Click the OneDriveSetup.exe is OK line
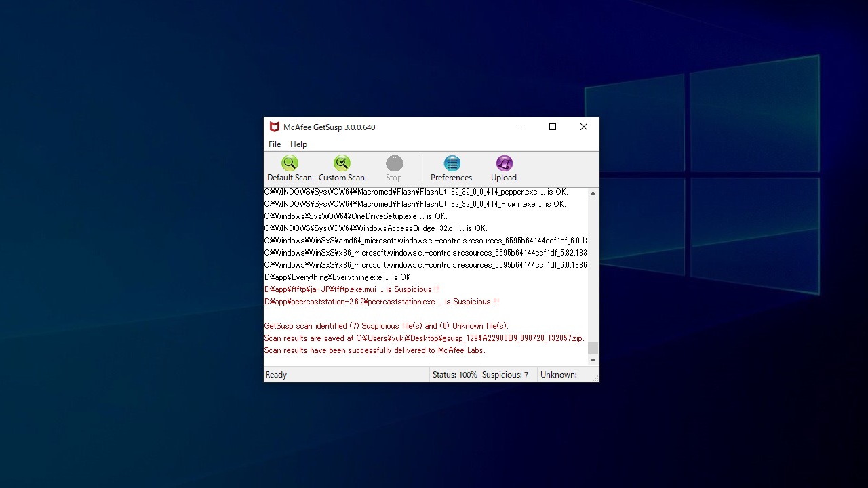 point(356,216)
